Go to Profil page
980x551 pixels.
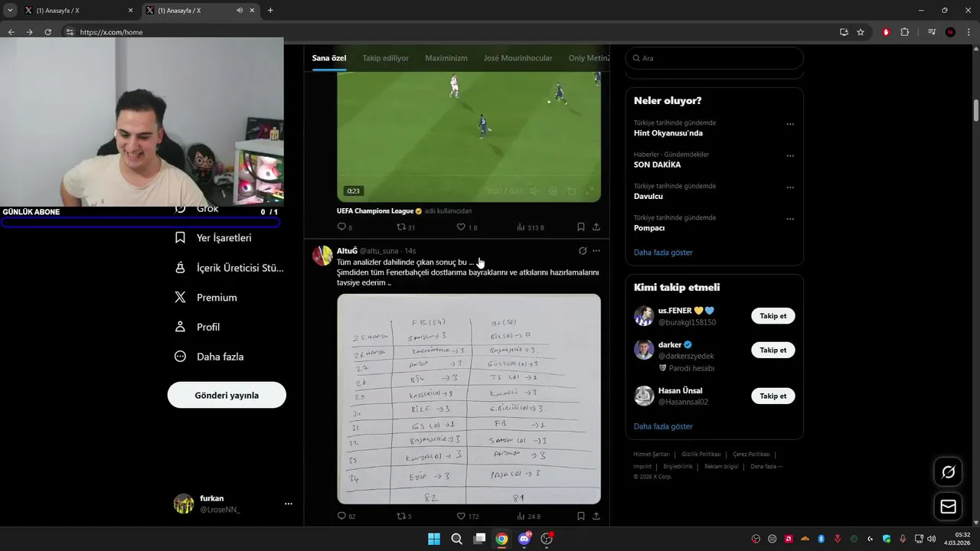click(x=197, y=327)
